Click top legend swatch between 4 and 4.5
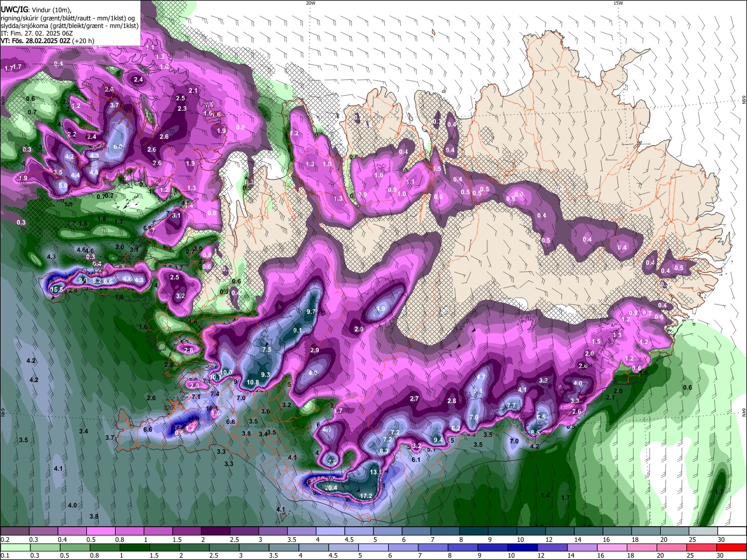Image resolution: width=747 pixels, height=560 pixels. click(330, 531)
